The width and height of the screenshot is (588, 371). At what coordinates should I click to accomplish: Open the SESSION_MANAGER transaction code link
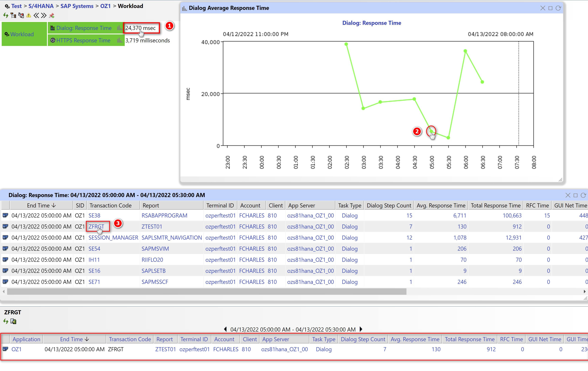point(113,237)
